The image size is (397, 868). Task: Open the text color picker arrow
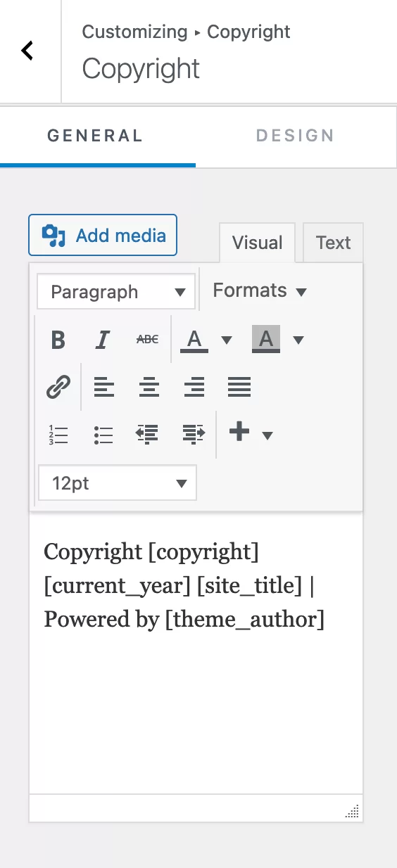227,340
